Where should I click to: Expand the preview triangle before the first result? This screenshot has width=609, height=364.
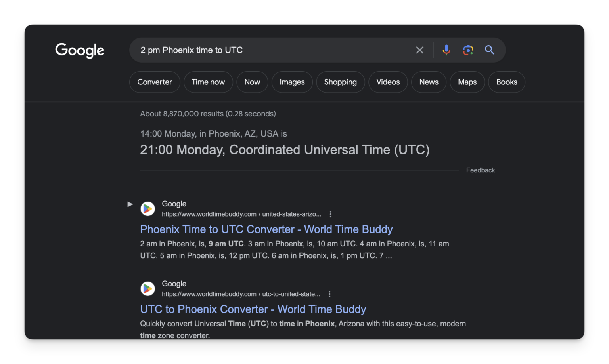tap(130, 204)
